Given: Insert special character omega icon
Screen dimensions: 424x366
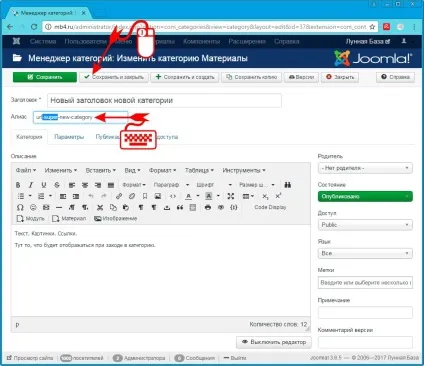Looking at the screenshot, I should pyautogui.click(x=20, y=207).
